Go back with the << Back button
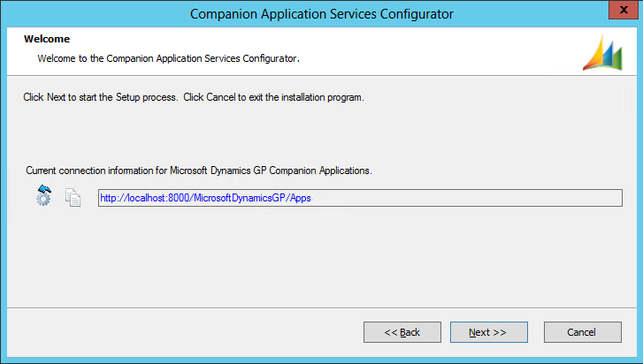Screen dimensions: 643x364 click(402, 332)
